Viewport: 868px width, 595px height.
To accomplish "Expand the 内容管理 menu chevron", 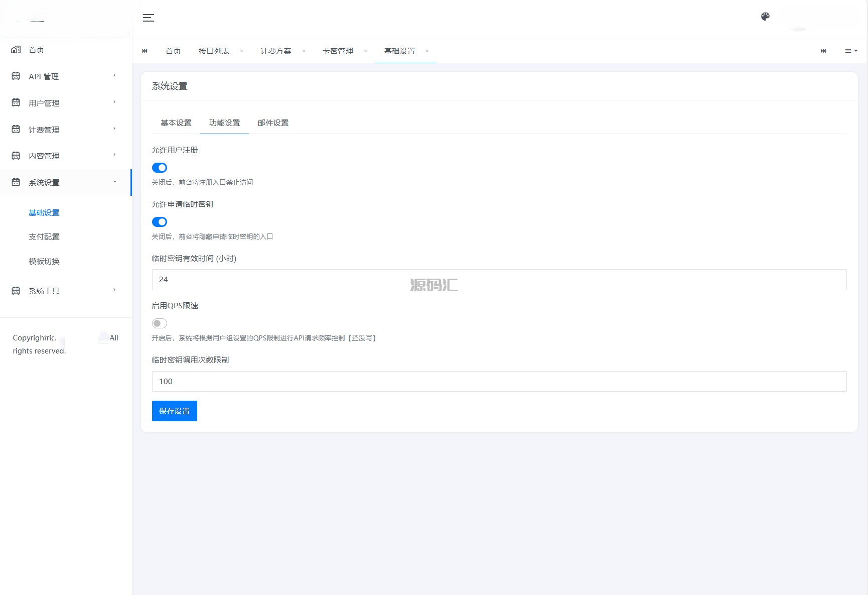I will [x=114, y=155].
